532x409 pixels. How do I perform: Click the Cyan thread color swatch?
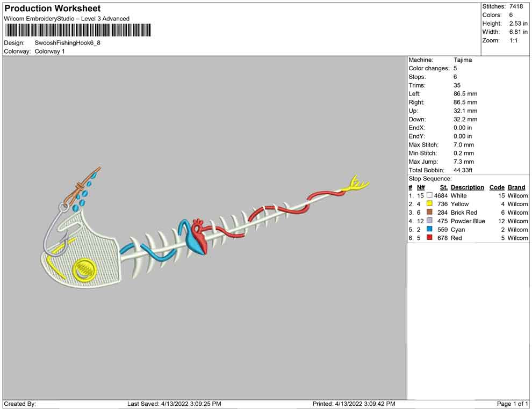tap(429, 229)
